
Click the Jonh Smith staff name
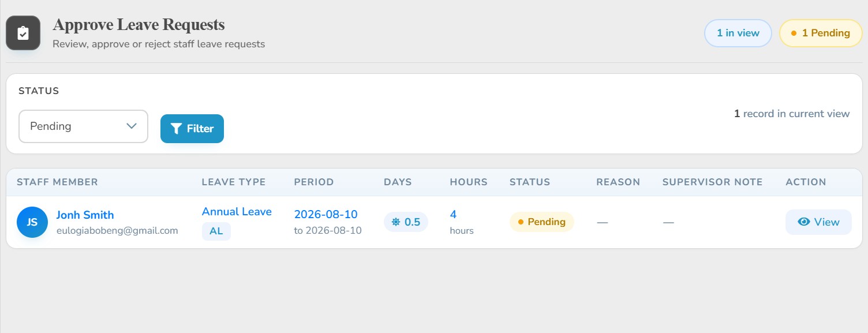coord(85,215)
